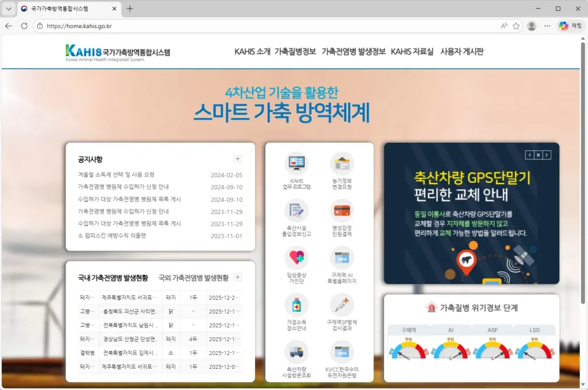Expand the 공지사항 list with its plus button

point(238,158)
